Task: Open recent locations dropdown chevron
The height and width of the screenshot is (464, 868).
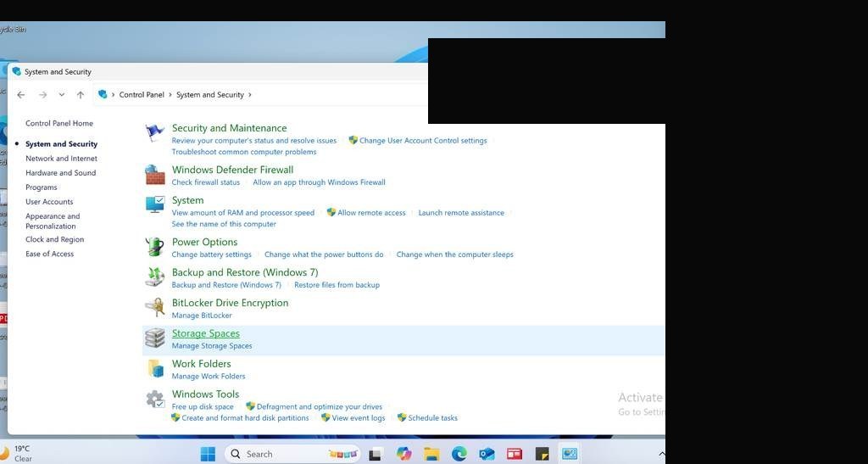Action: 61,95
